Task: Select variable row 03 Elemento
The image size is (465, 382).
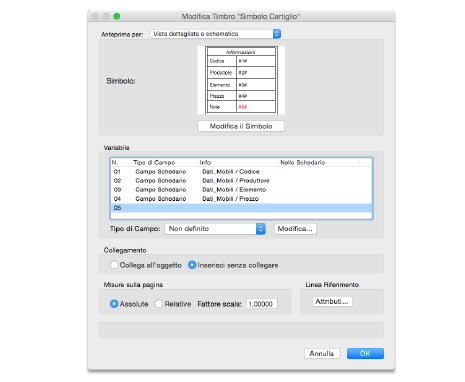Action: [241, 190]
